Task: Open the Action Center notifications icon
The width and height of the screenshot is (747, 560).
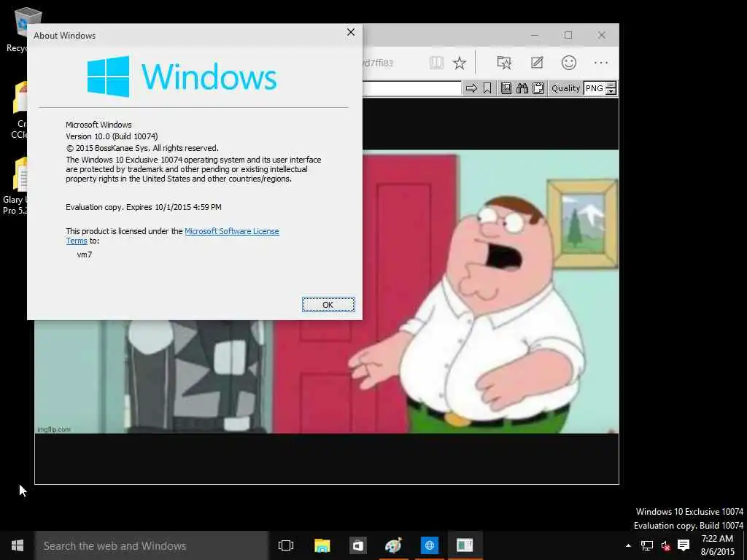Action: tap(684, 545)
